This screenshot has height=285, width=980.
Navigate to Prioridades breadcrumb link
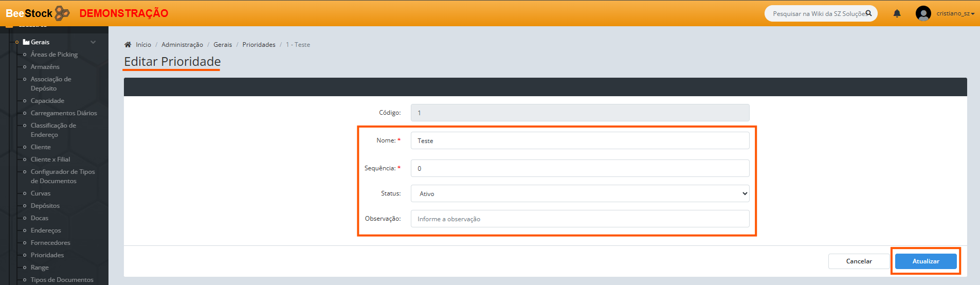(259, 45)
